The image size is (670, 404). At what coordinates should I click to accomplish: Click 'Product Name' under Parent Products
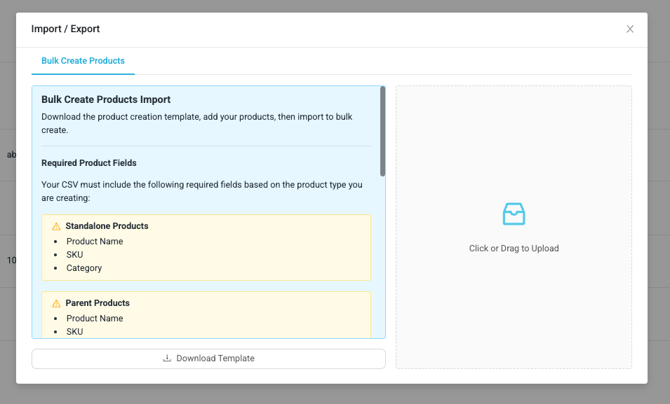point(94,318)
